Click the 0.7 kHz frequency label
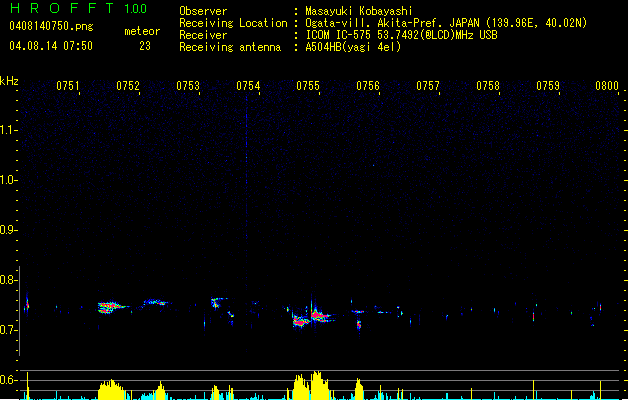This screenshot has height=400, width=629. click(8, 330)
